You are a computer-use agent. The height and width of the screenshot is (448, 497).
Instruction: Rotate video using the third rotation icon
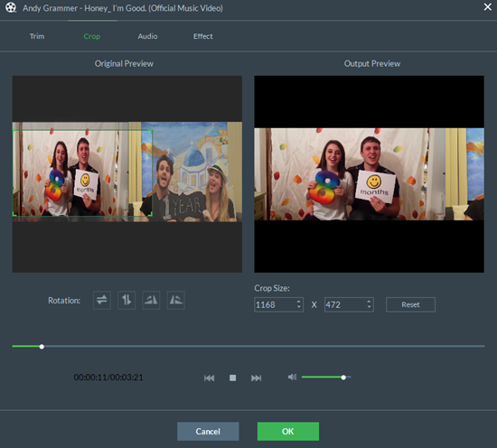pyautogui.click(x=151, y=300)
